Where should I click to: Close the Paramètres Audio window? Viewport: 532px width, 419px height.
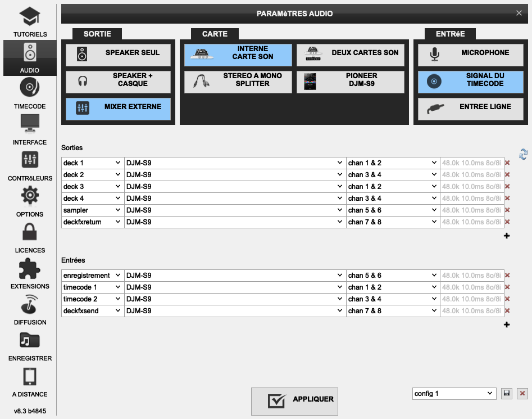[x=519, y=13]
